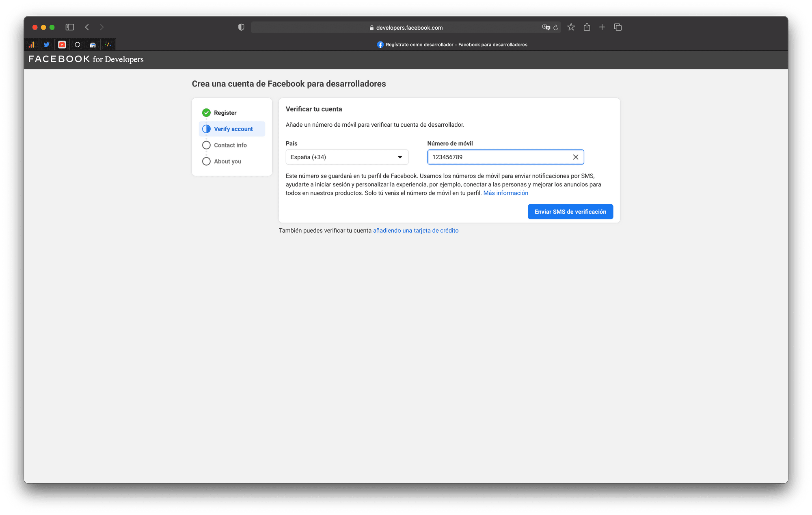812x515 pixels.
Task: Click the page title Crea una cuenta de Facebook
Action: [x=289, y=84]
